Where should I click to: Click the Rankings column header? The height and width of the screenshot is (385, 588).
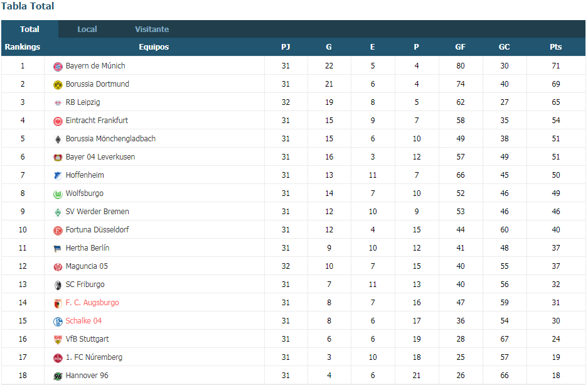(x=23, y=47)
